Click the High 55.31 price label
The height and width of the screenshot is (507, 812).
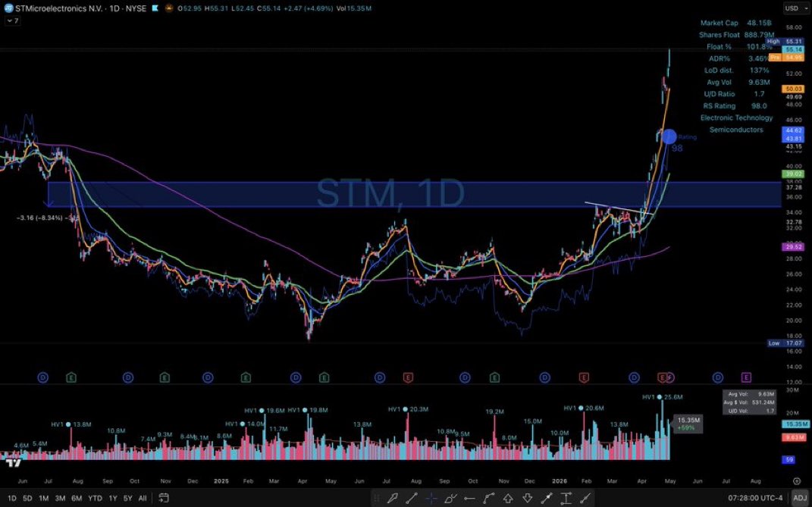(785, 42)
